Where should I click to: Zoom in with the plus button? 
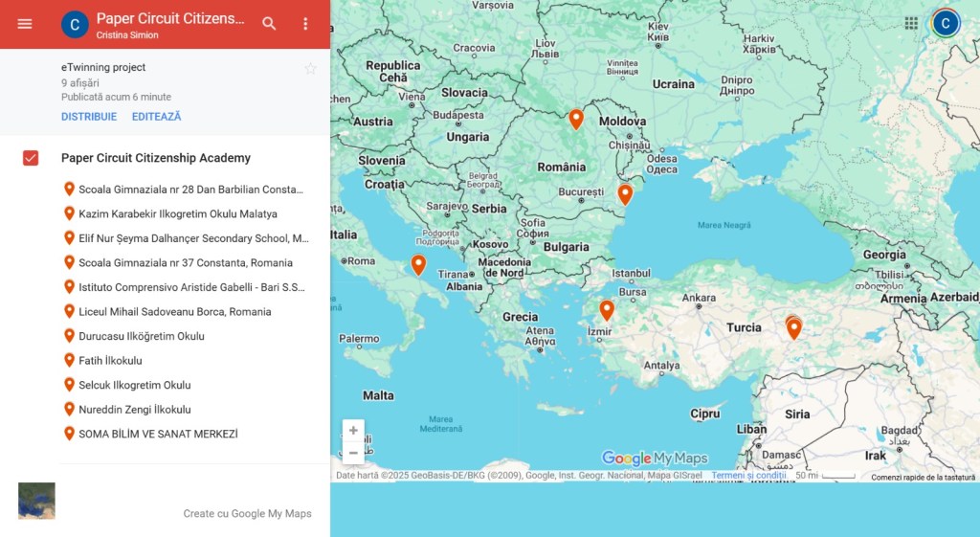353,431
